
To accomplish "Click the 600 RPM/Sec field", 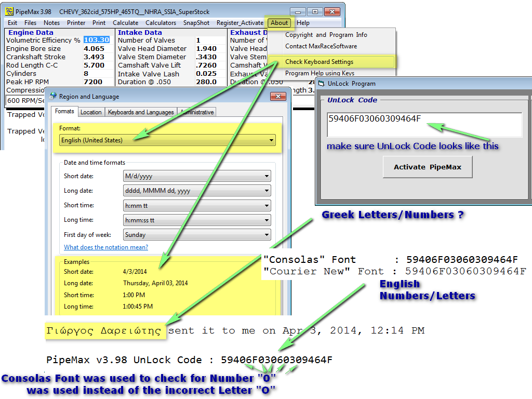I will pos(25,100).
